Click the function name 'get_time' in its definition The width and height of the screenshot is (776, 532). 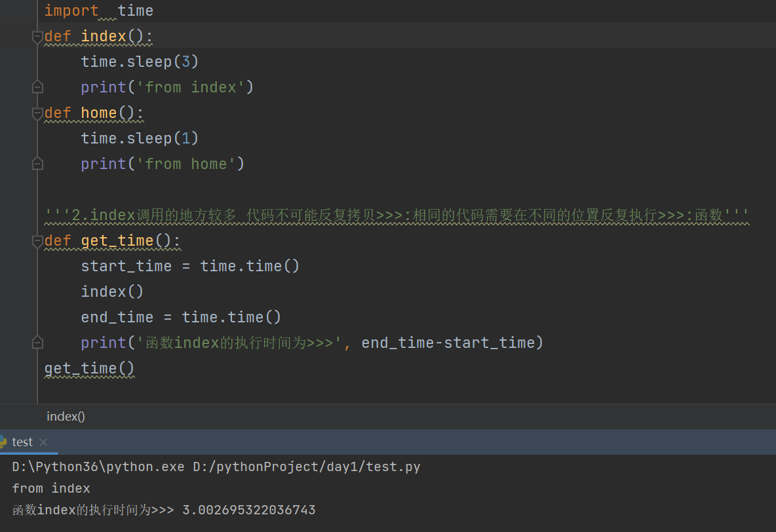click(x=117, y=240)
